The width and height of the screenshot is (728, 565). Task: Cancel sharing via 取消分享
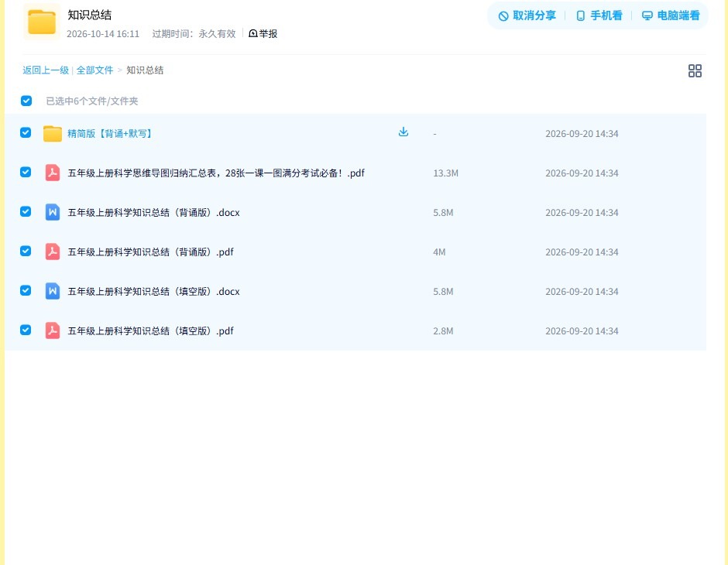click(527, 15)
